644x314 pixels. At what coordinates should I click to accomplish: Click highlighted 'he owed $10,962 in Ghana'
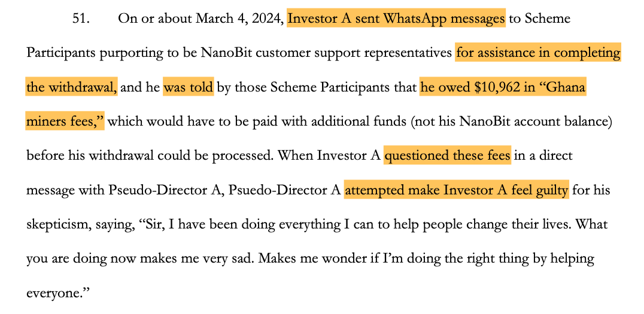coord(503,87)
